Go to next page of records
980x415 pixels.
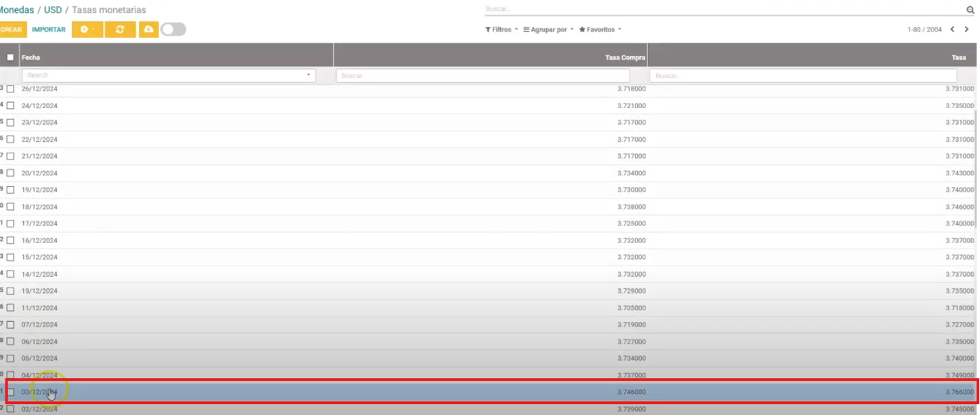(x=966, y=29)
